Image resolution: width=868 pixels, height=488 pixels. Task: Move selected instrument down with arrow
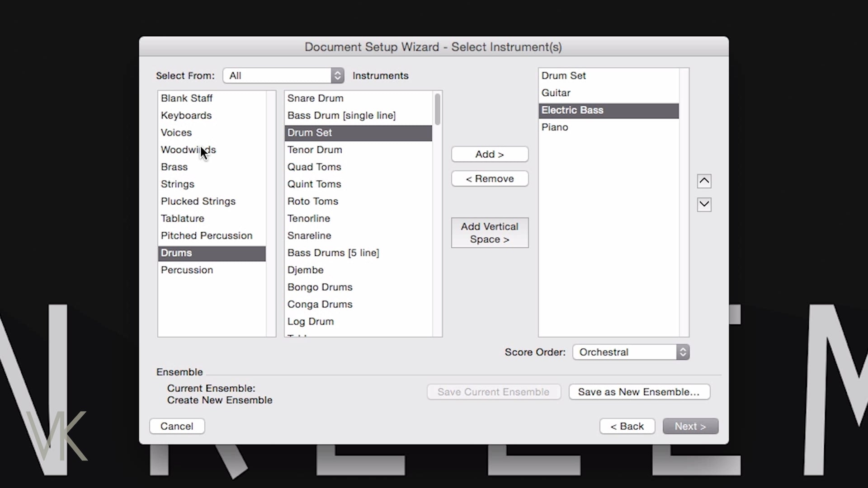pyautogui.click(x=704, y=205)
